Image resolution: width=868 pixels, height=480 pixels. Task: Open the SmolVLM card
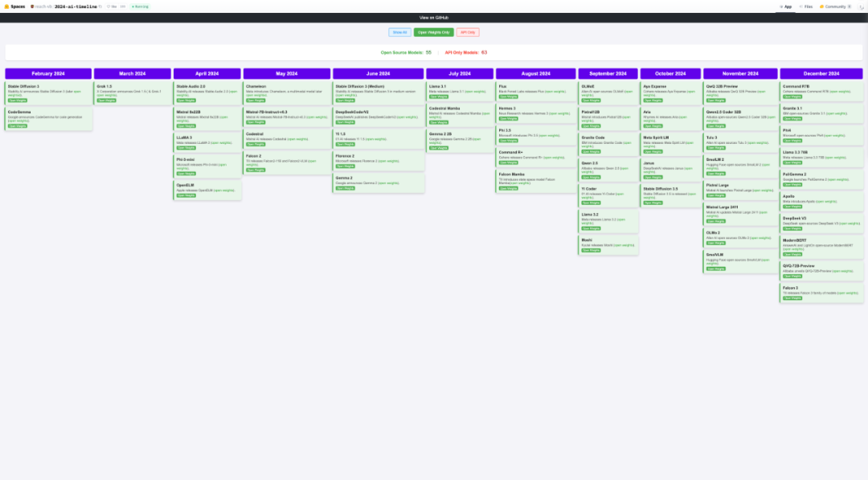tap(741, 262)
